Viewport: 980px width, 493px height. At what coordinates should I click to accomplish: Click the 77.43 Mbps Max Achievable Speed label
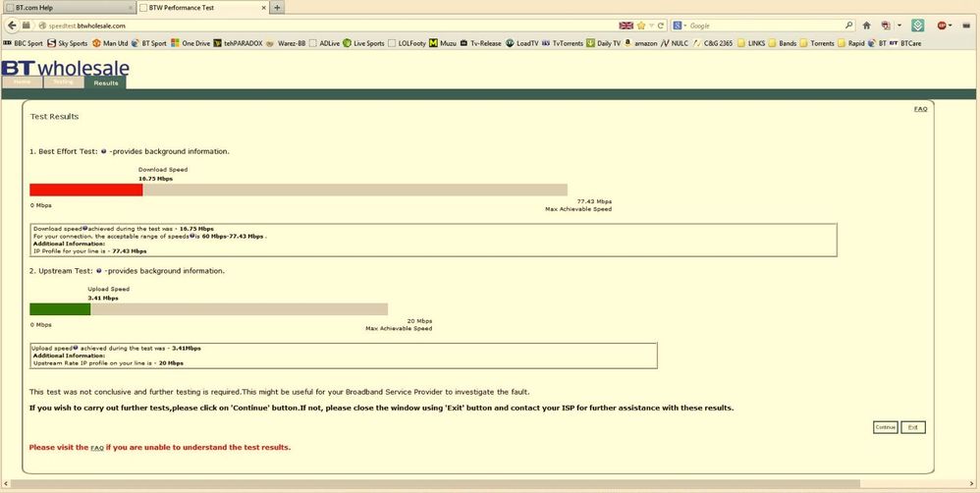click(578, 205)
